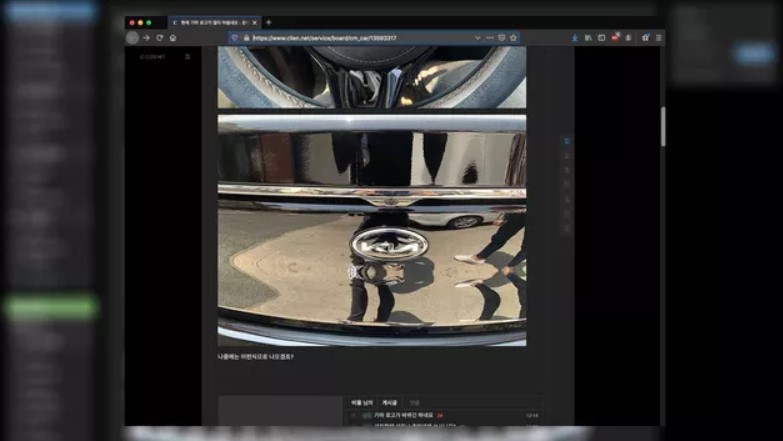The width and height of the screenshot is (783, 441).
Task: Close the current clien.net tab
Action: tap(255, 22)
